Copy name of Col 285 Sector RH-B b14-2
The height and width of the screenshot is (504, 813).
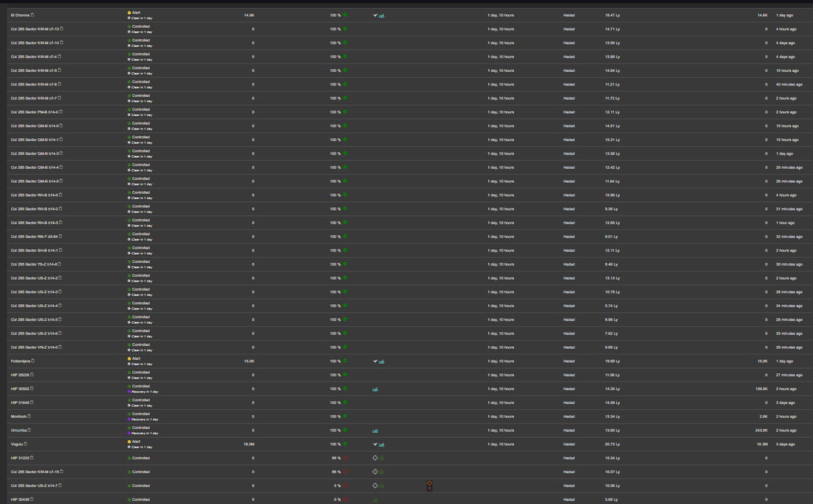61,209
